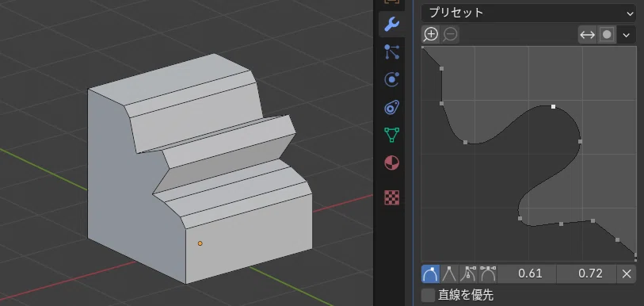Open the Physics properties tab

pyautogui.click(x=391, y=79)
